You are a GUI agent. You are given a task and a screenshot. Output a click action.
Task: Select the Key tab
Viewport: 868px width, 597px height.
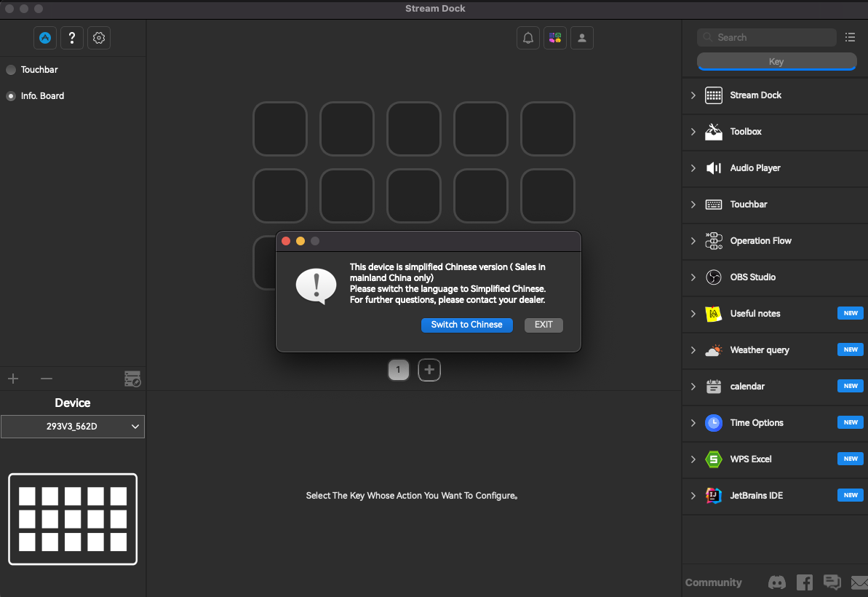(x=776, y=61)
